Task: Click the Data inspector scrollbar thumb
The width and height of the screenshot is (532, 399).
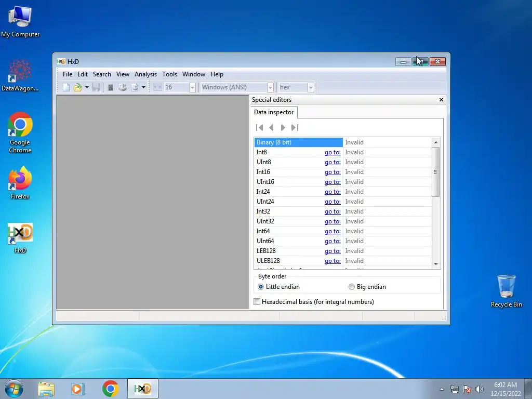Action: pyautogui.click(x=436, y=171)
